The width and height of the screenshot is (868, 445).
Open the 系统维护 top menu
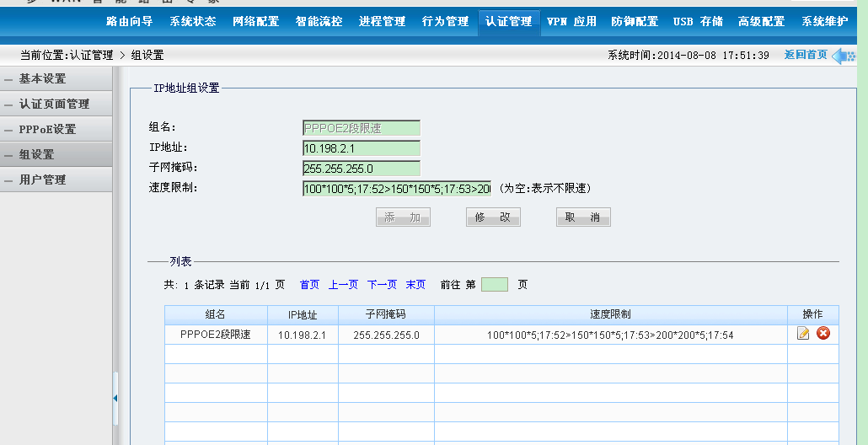824,22
